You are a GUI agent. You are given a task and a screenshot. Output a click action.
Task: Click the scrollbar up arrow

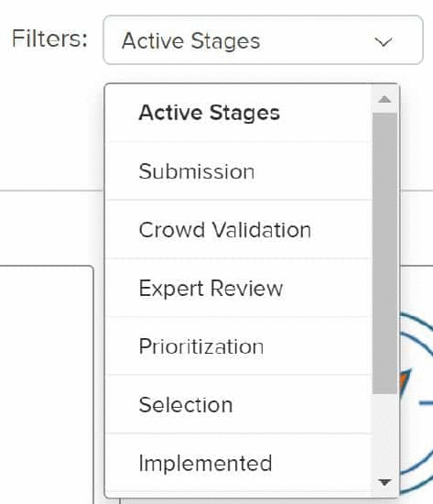tap(384, 99)
